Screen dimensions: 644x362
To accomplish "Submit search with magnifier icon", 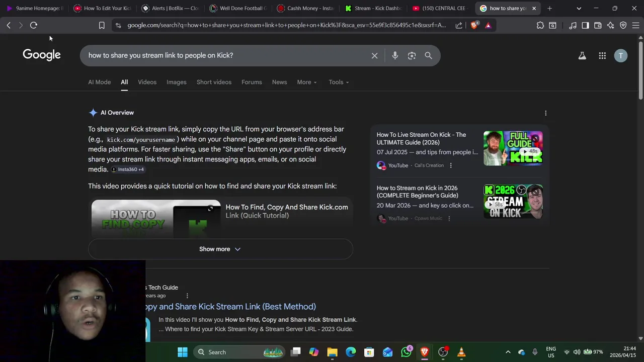I will (429, 56).
